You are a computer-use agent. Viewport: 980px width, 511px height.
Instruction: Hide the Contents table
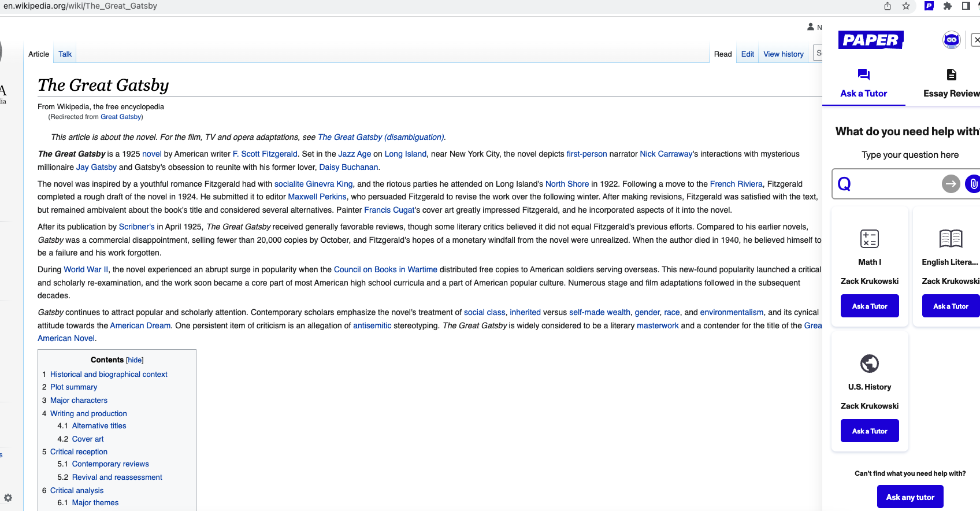click(x=135, y=360)
